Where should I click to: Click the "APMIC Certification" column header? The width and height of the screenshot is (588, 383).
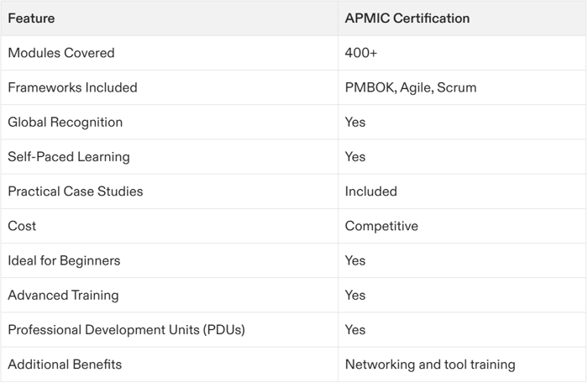407,18
